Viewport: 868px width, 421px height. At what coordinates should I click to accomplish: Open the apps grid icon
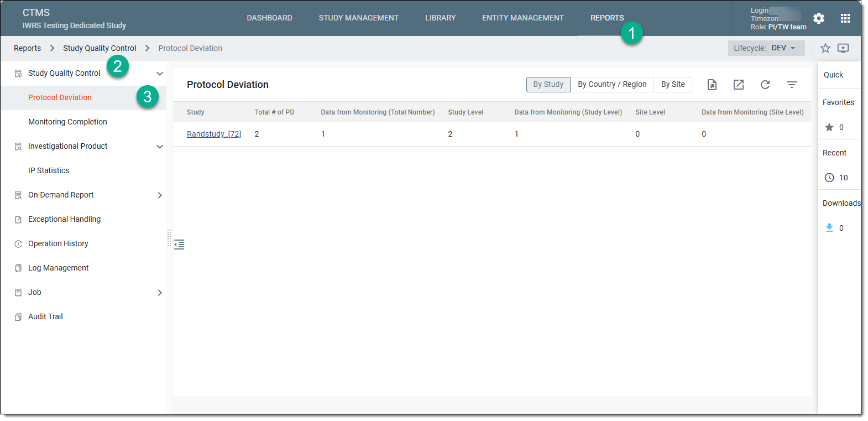point(845,18)
